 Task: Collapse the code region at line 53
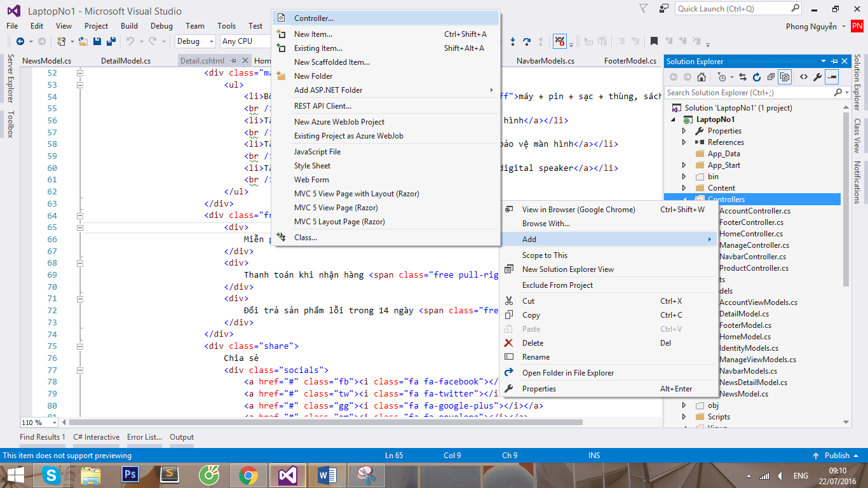[x=79, y=85]
